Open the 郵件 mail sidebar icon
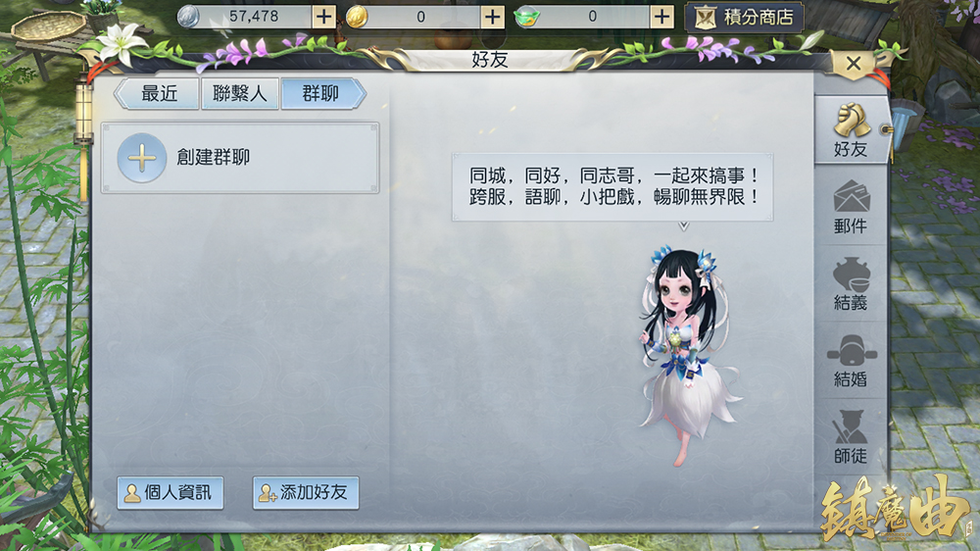This screenshot has width=980, height=551. click(851, 207)
